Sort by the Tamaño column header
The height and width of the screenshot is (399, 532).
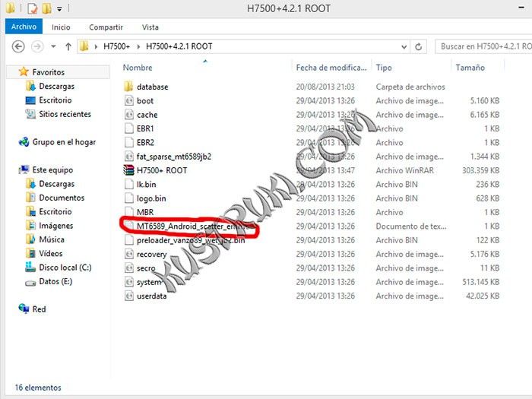[x=470, y=68]
